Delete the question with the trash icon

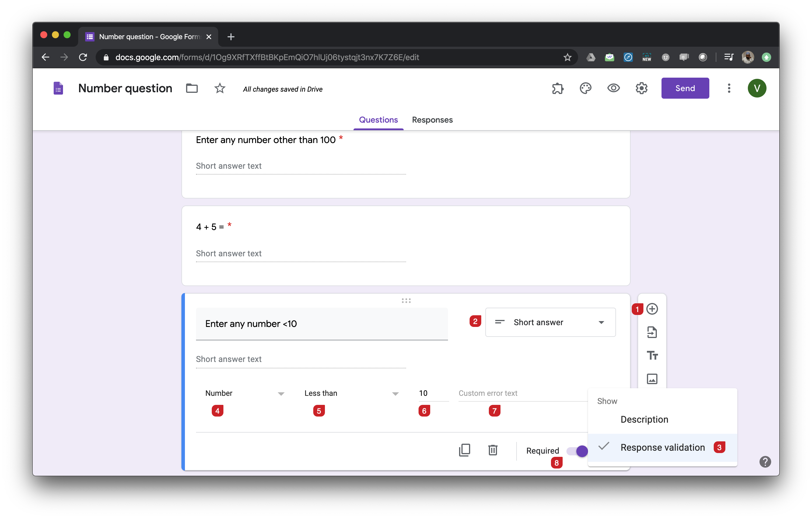point(493,450)
